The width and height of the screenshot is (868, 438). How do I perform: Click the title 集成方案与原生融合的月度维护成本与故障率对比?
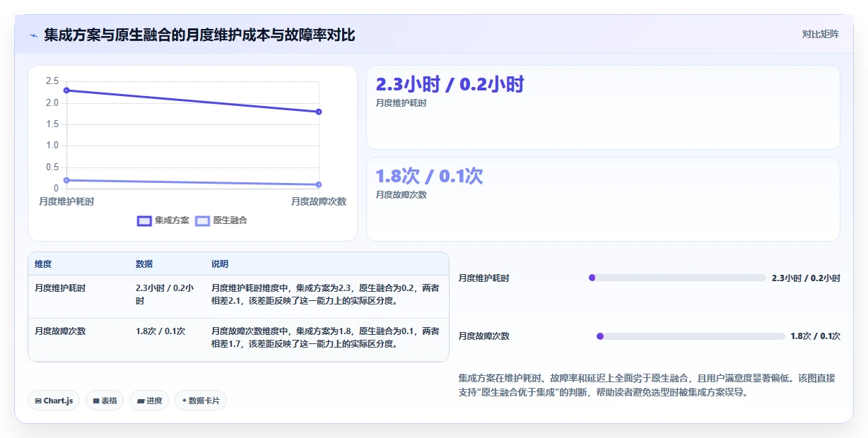(199, 35)
